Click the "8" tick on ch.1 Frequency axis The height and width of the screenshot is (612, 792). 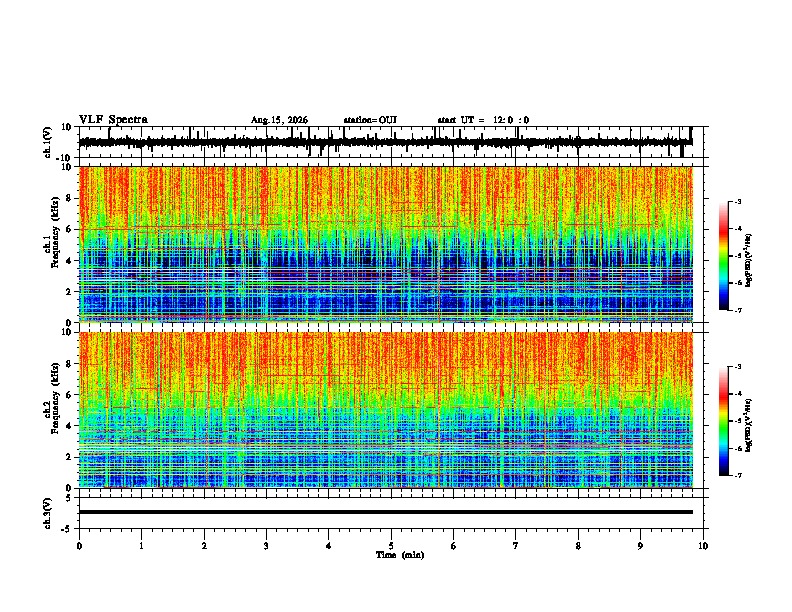70,198
